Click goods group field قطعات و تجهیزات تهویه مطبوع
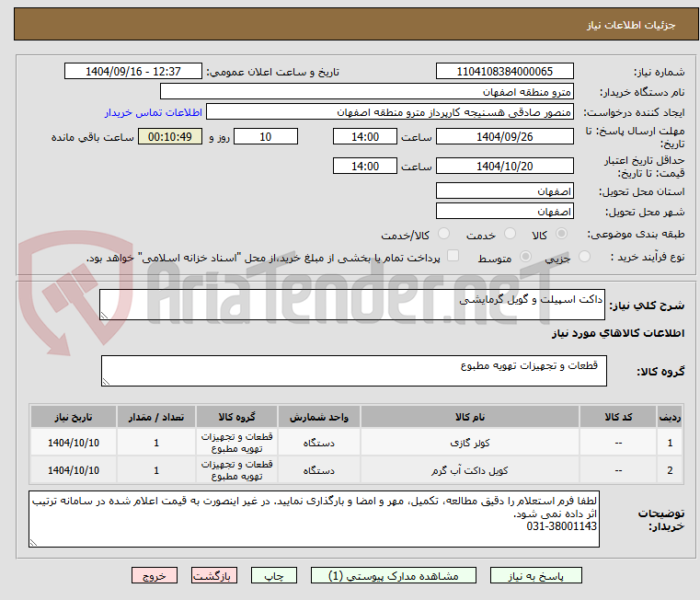 354,371
